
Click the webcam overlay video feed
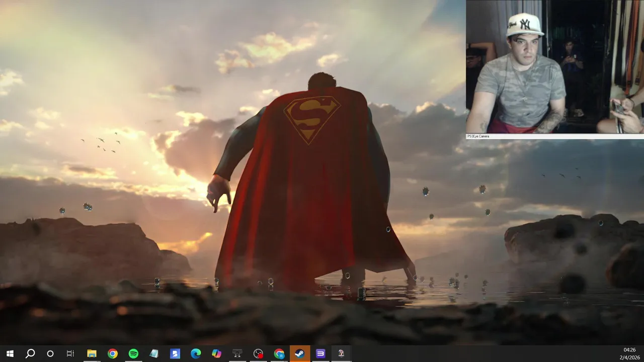[x=555, y=67]
